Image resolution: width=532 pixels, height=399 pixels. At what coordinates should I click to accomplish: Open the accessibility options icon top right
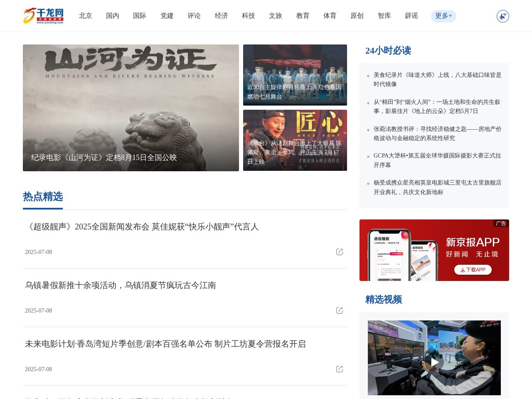click(x=502, y=16)
